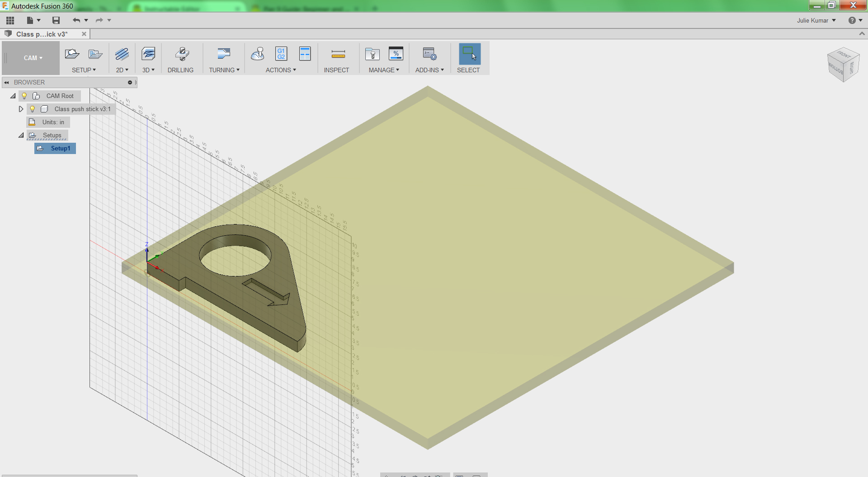Click the ViewCube orientation control
Screen dimensions: 868x477
pos(843,65)
